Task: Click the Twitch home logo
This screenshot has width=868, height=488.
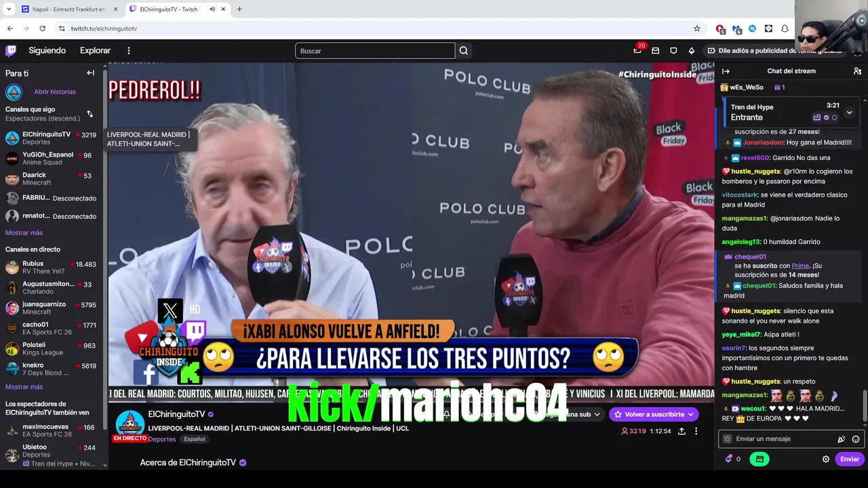Action: click(11, 50)
